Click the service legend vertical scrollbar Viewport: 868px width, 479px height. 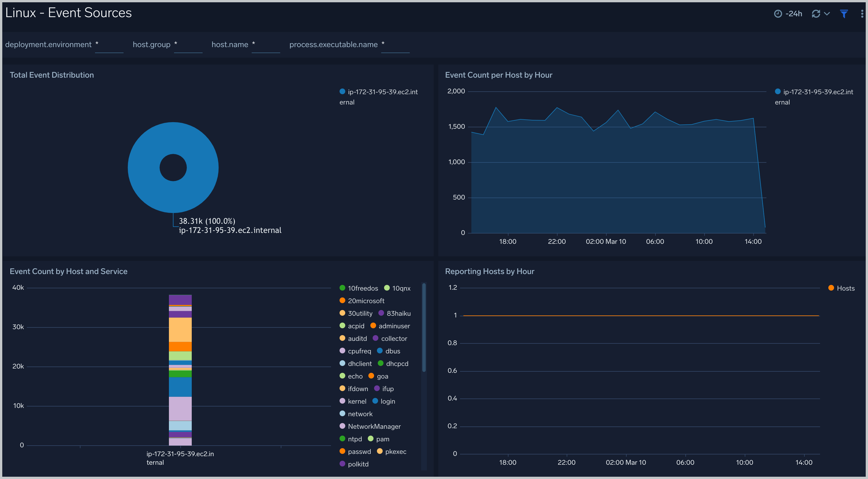424,328
